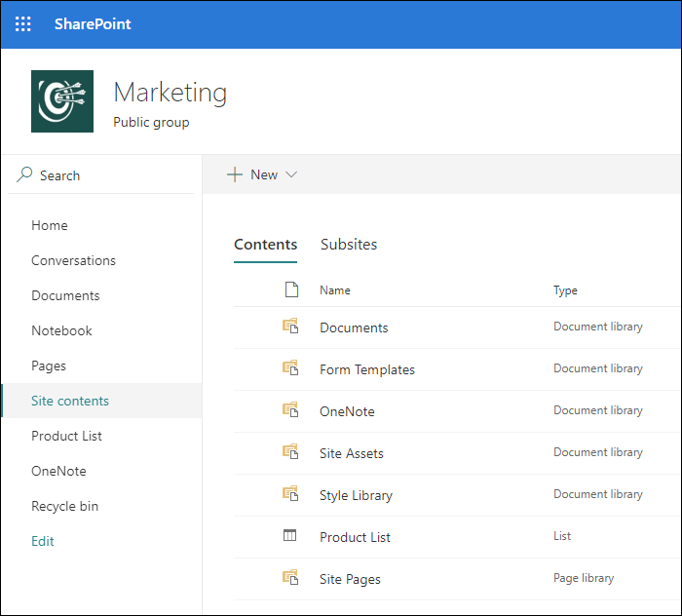Click the Product List list icon
The width and height of the screenshot is (682, 616).
click(x=289, y=535)
